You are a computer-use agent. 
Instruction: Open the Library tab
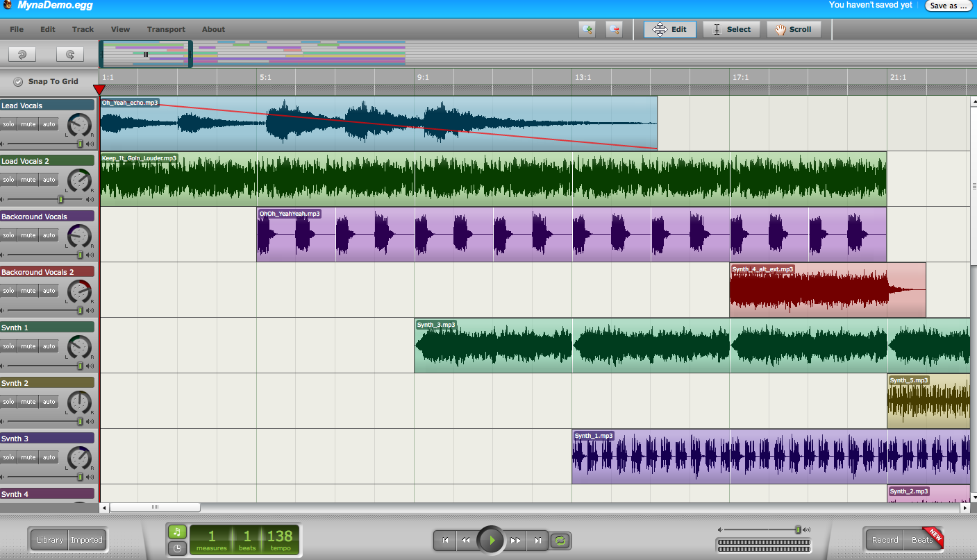point(50,540)
